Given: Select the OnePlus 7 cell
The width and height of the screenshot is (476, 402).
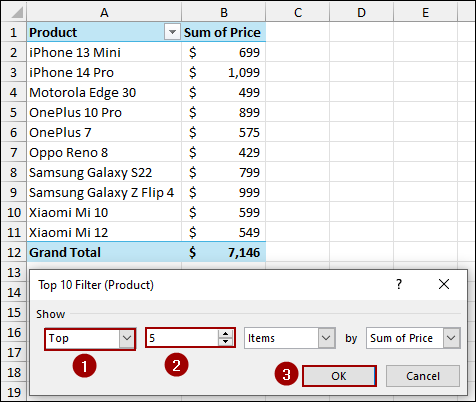Looking at the screenshot, I should pyautogui.click(x=104, y=132).
